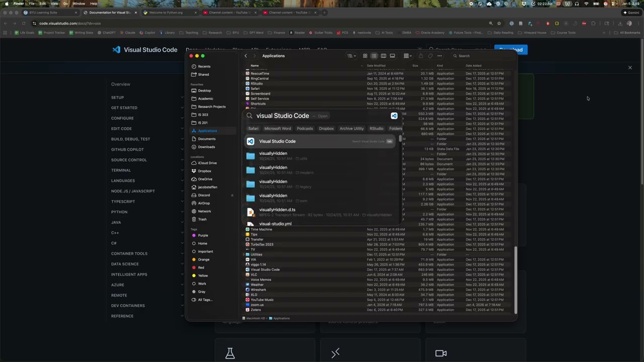The height and width of the screenshot is (362, 644).
Task: Click the Finder edit tags icon
Action: [430, 56]
